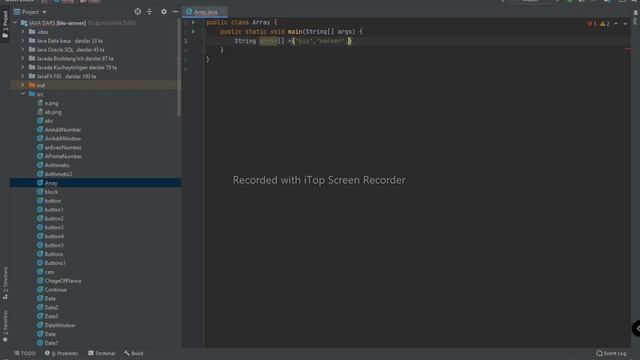Select the Continue class
The height and width of the screenshot is (360, 640).
52,290
